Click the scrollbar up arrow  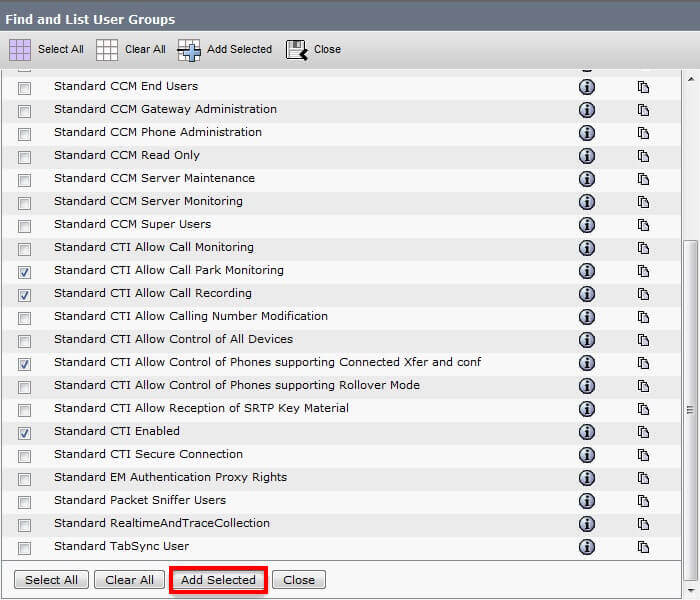pyautogui.click(x=691, y=79)
